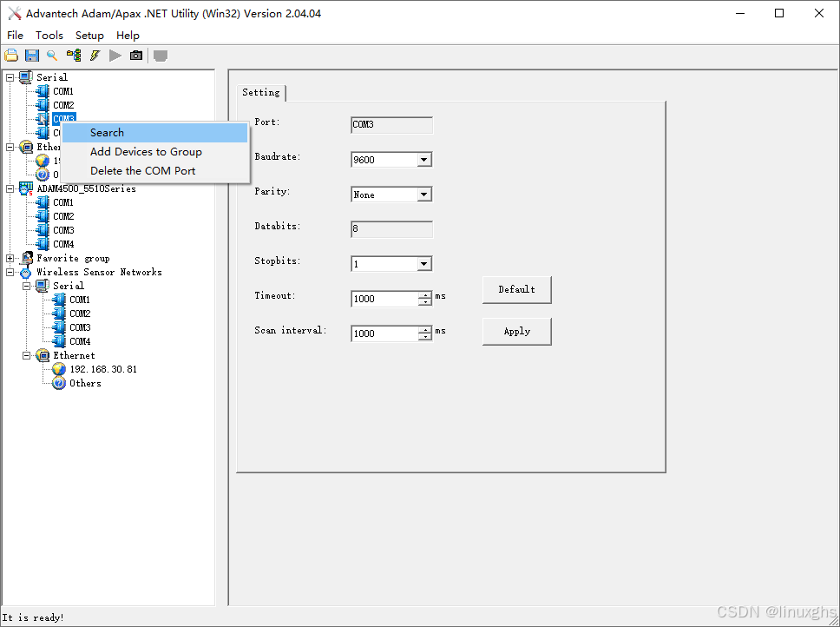The height and width of the screenshot is (627, 840).
Task: Click into the Timeout value field
Action: pyautogui.click(x=384, y=299)
